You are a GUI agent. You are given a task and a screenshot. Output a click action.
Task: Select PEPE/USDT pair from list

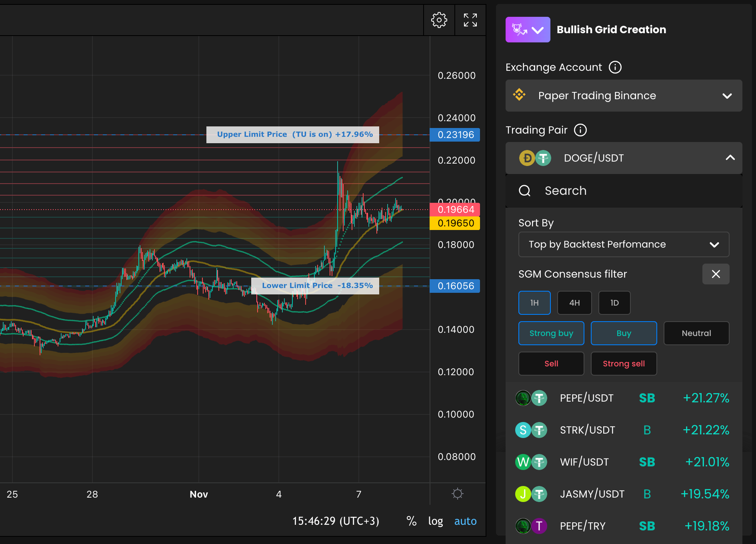pyautogui.click(x=624, y=398)
